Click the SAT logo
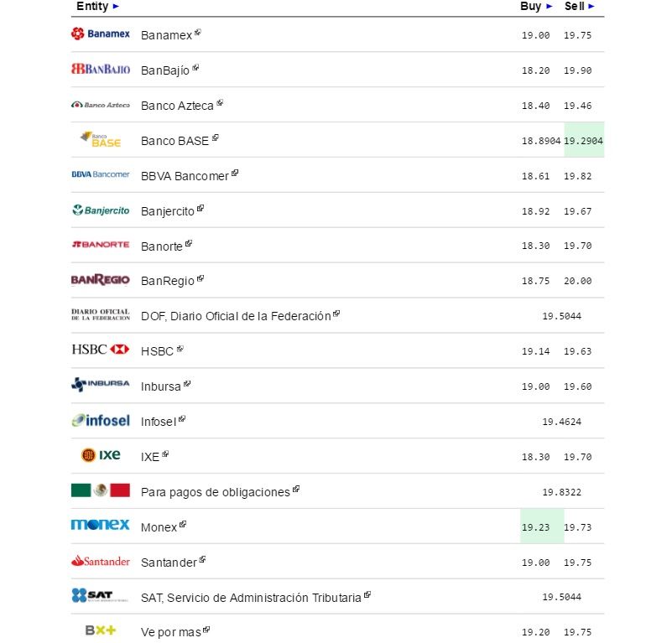The width and height of the screenshot is (672, 643). (101, 596)
